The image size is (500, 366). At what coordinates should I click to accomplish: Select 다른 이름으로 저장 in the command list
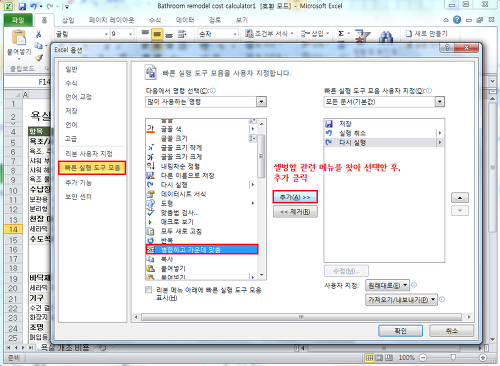point(202,175)
